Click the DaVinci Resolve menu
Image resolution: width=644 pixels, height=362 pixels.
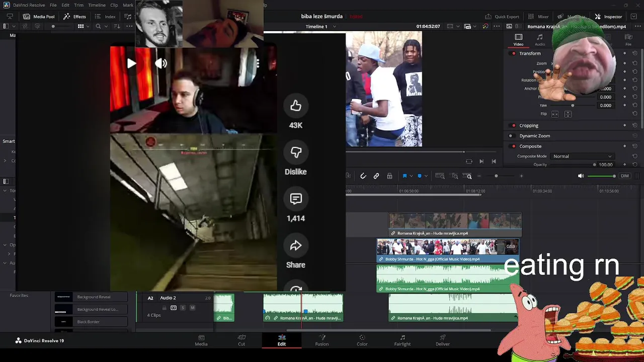click(x=29, y=5)
